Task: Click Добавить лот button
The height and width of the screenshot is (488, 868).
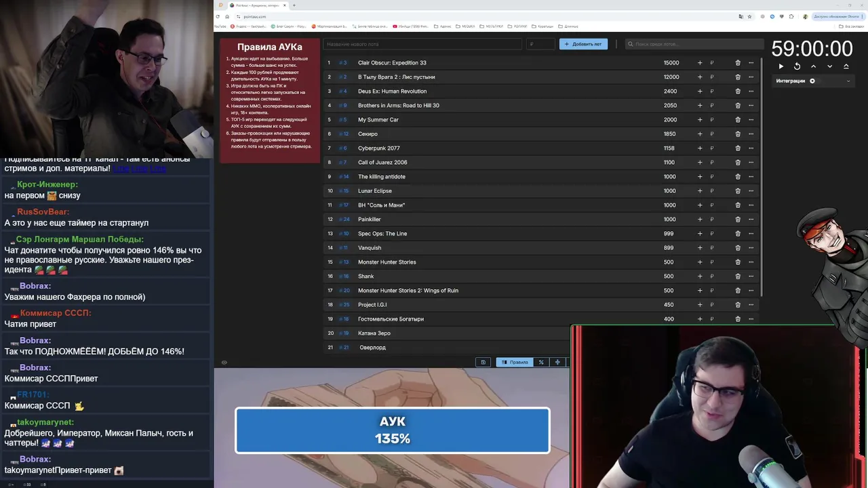Action: coord(583,44)
